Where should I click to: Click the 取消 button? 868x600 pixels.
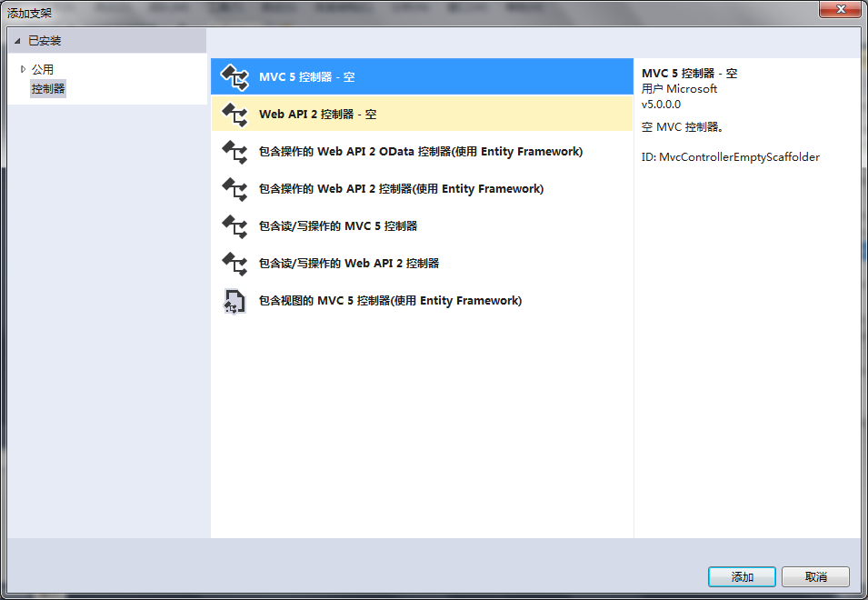click(x=815, y=576)
